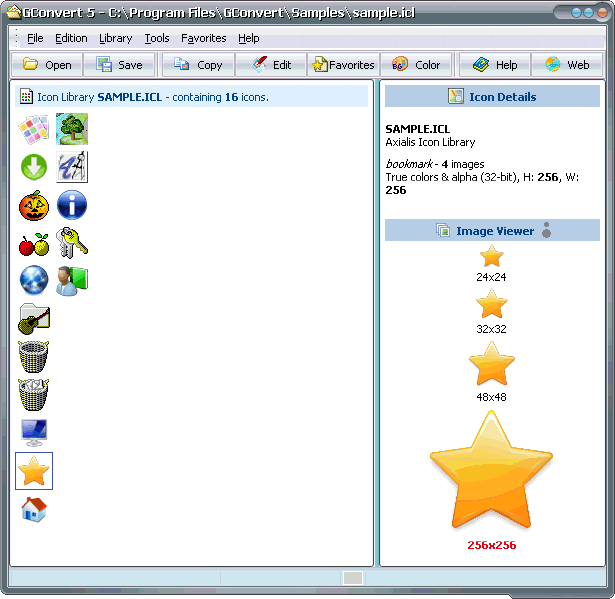Click the 48x48 star preview
Viewport: 615px width, 599px height.
click(x=491, y=364)
